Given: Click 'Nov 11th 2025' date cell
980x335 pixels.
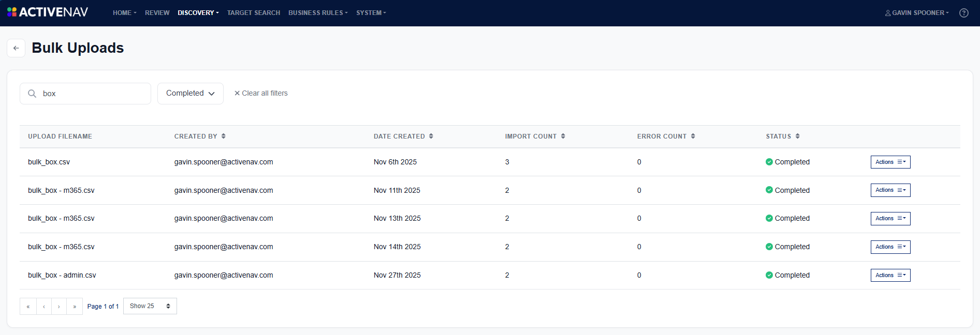Looking at the screenshot, I should tap(397, 190).
